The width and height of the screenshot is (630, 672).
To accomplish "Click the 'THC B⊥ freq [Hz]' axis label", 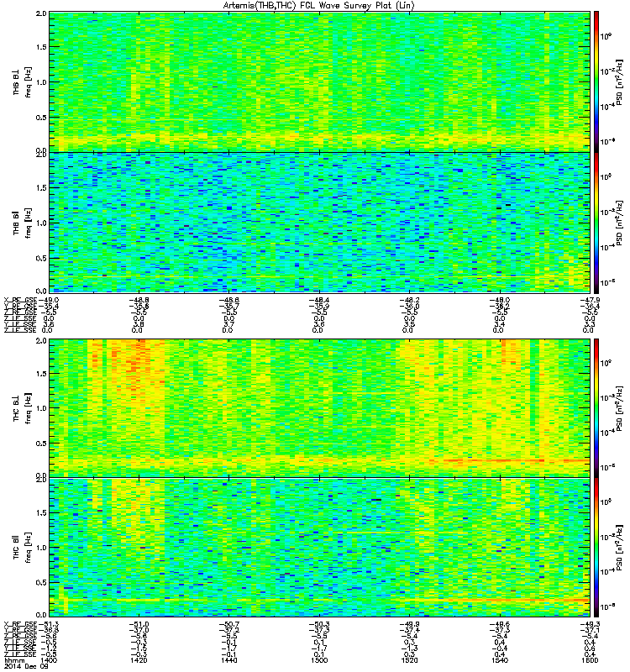I will tap(22, 408).
